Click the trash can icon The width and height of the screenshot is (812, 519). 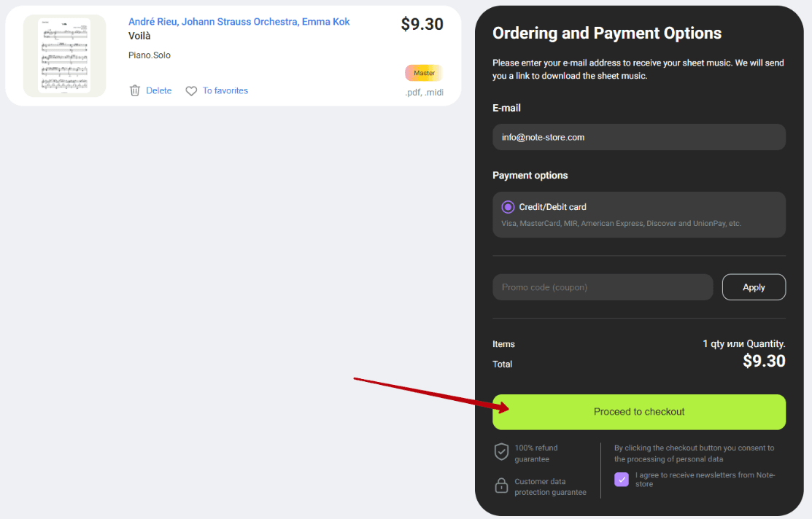click(x=135, y=91)
